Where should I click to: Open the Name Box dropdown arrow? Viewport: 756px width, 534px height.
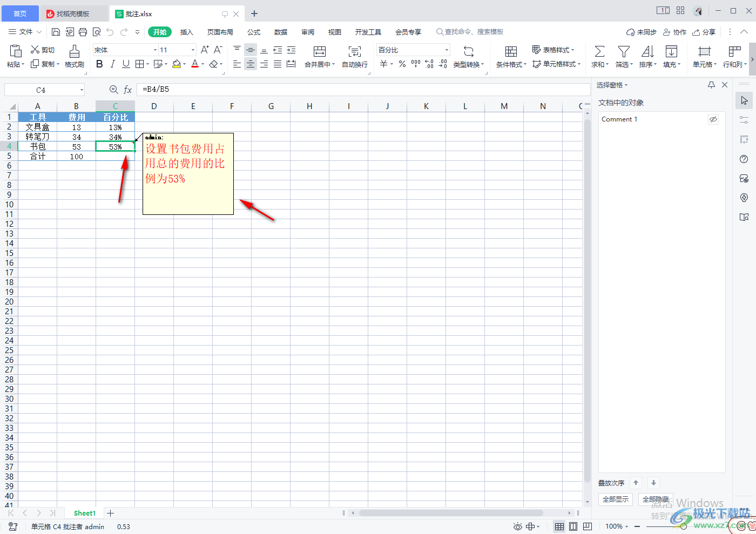(x=82, y=90)
